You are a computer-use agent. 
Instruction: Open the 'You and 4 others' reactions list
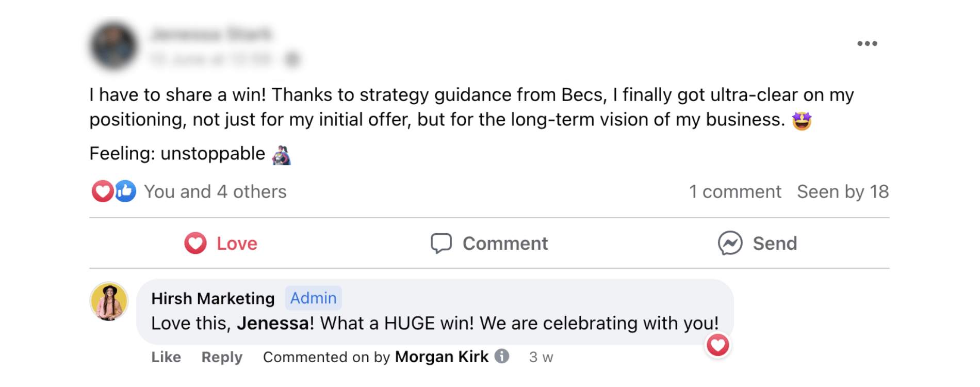215,192
